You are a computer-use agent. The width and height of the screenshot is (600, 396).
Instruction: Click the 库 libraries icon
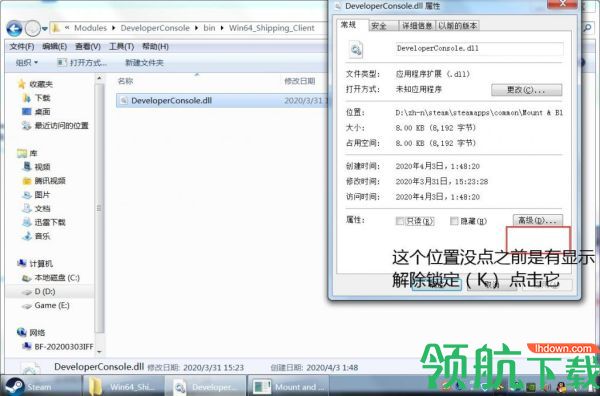(x=21, y=153)
